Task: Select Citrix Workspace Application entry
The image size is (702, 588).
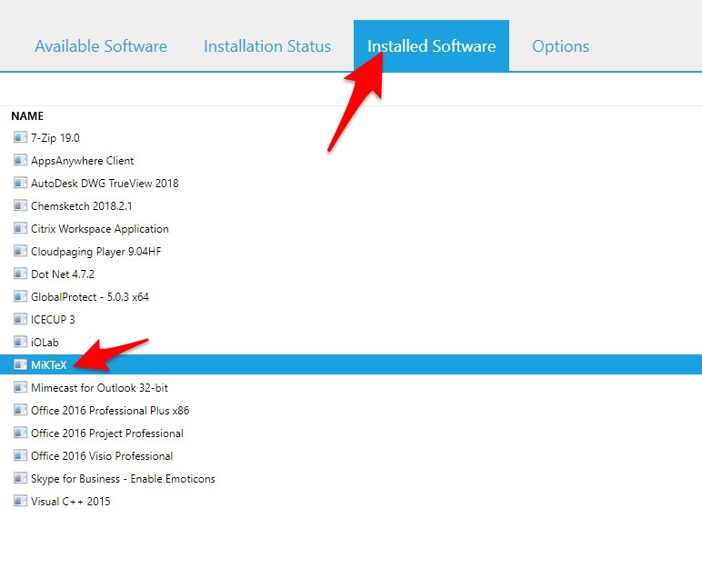Action: tap(100, 229)
